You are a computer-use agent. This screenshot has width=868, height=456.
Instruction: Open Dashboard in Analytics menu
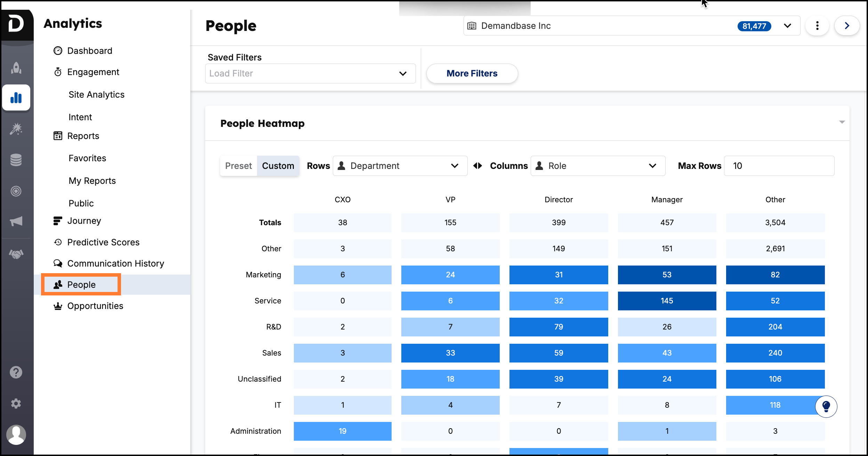point(90,51)
